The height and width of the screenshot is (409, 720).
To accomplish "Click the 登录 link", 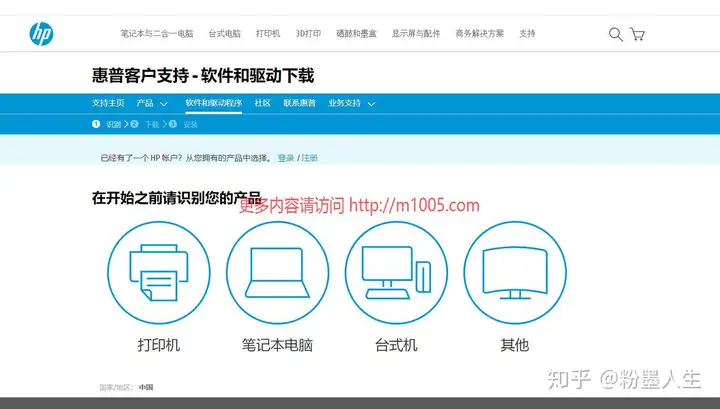I will pos(286,158).
